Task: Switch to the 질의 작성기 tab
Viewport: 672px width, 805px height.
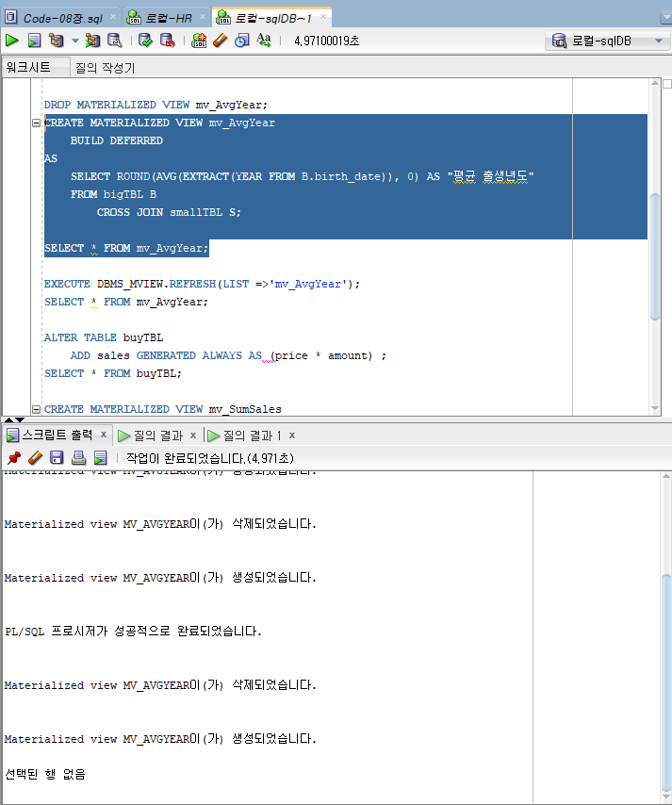Action: pyautogui.click(x=106, y=68)
